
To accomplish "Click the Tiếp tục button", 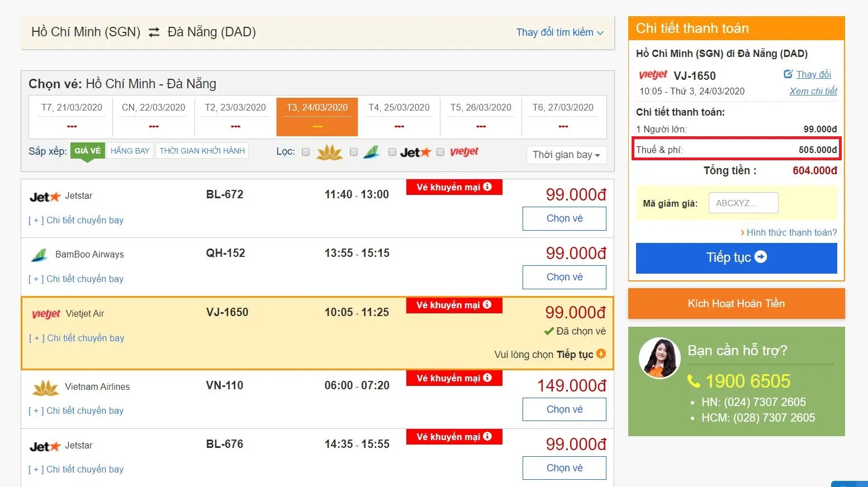I will point(736,257).
